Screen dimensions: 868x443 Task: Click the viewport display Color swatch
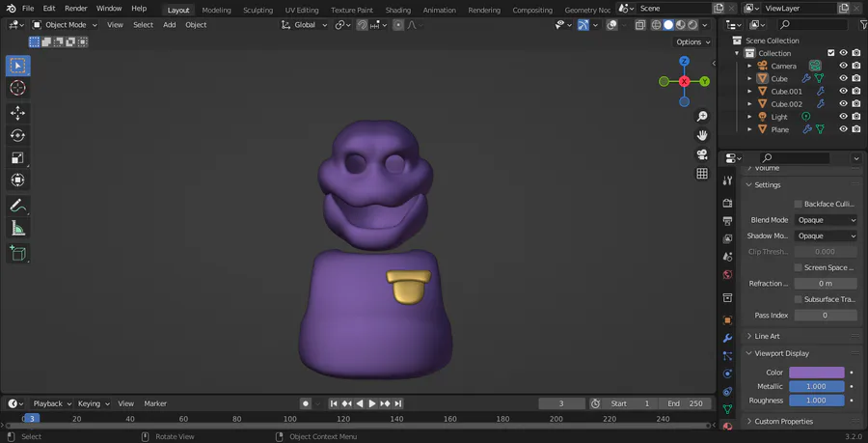click(817, 373)
